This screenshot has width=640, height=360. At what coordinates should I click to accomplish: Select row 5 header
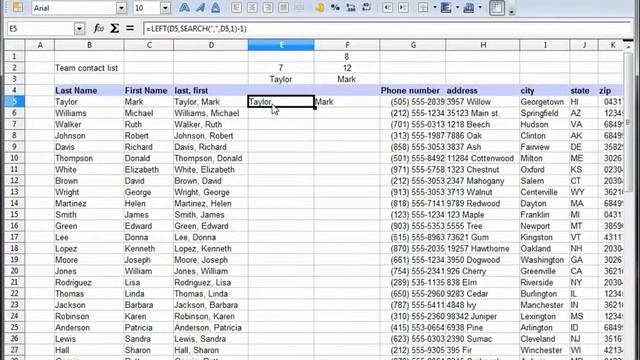[x=14, y=102]
